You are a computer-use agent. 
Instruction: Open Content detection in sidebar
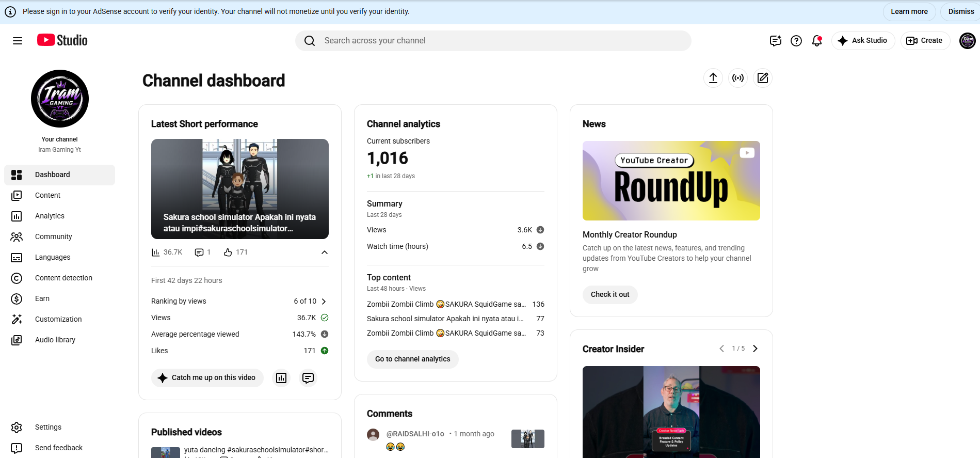pos(59,278)
